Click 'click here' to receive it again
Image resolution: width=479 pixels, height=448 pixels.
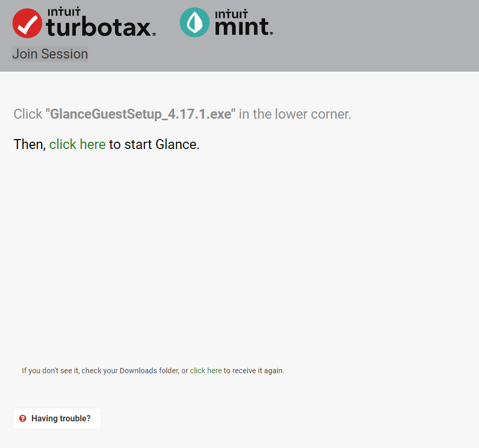click(x=206, y=371)
